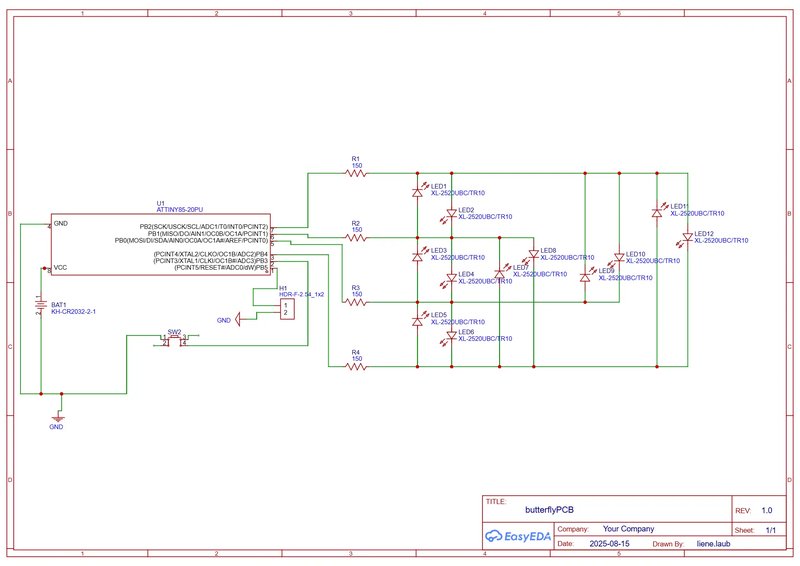This screenshot has height=566, width=800.
Task: Click the PB1(MISO/DO/AIN1...) pin label
Action: 208,234
